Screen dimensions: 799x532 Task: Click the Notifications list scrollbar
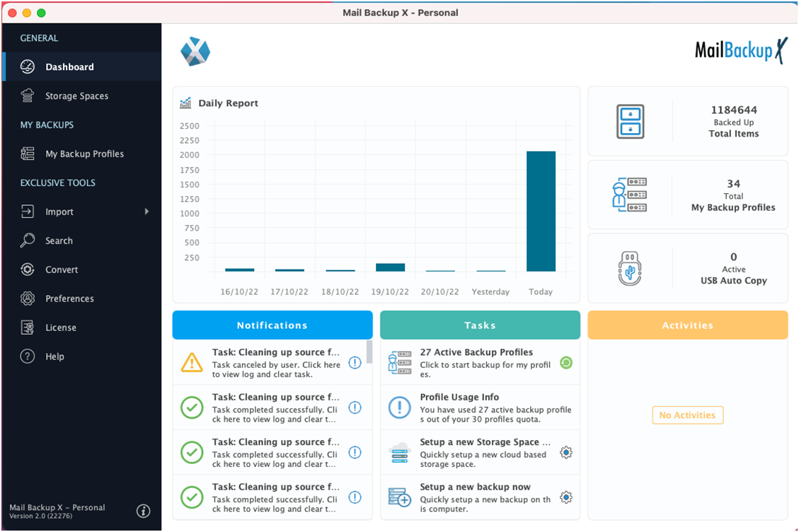tap(369, 352)
